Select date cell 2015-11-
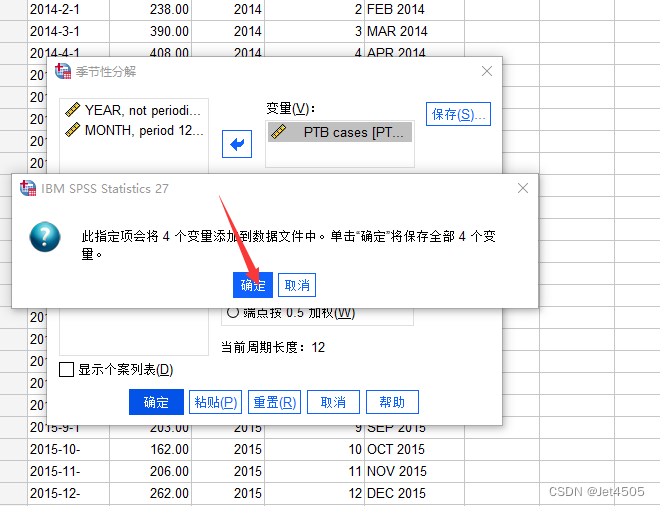The height and width of the screenshot is (506, 660). [x=69, y=471]
